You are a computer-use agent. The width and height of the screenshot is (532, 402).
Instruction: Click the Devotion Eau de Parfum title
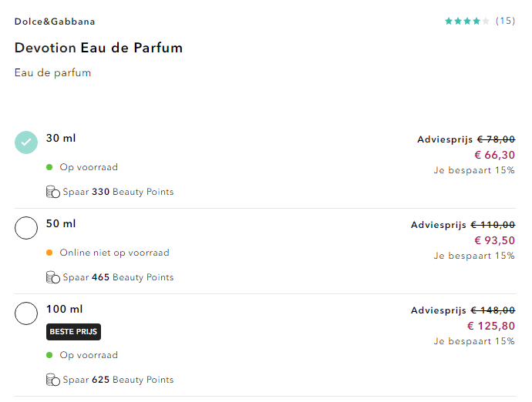99,48
